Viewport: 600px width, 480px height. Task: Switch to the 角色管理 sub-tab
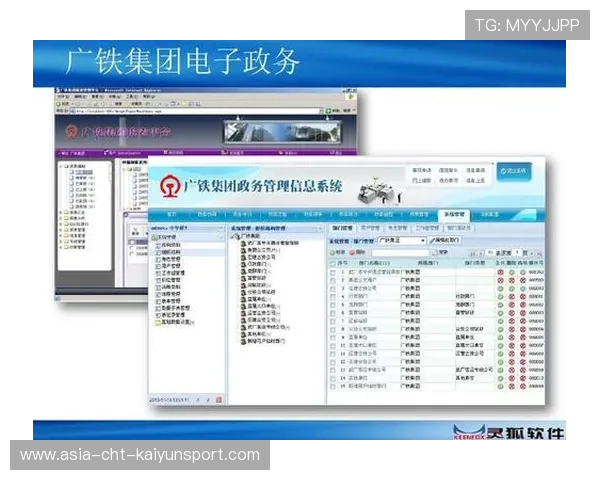tap(398, 228)
